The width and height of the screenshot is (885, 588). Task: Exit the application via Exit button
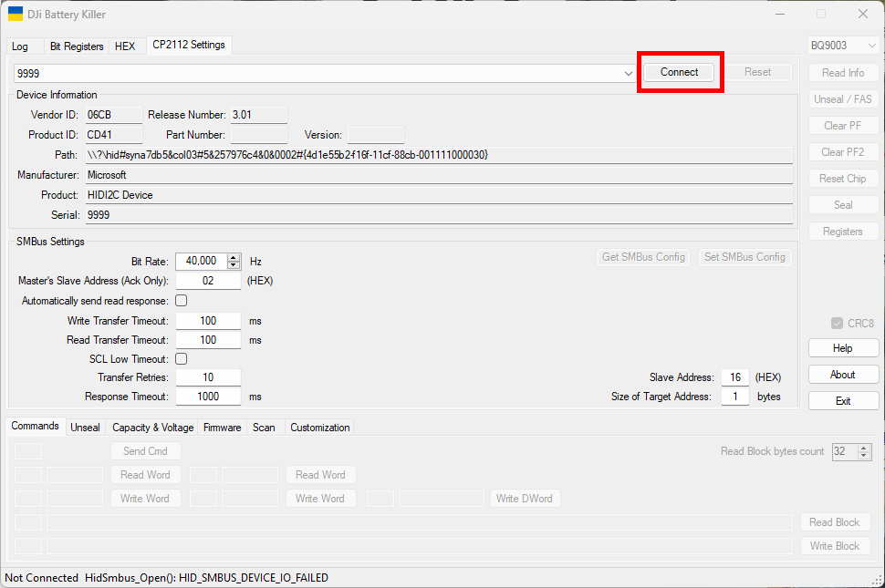pos(843,400)
